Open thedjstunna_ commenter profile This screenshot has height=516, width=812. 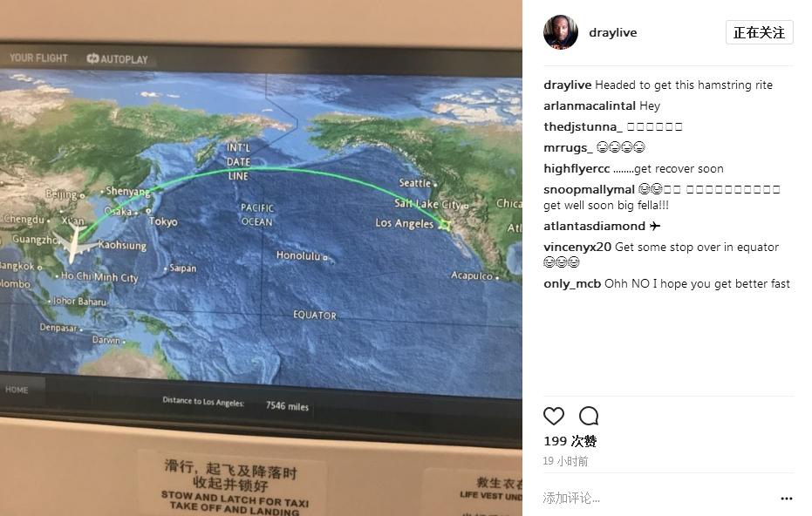(x=583, y=126)
